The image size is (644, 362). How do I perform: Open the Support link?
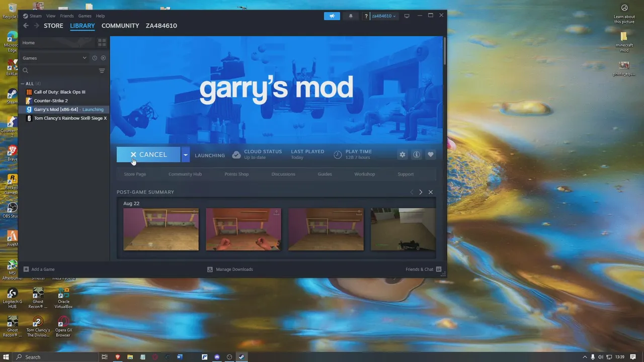(406, 174)
